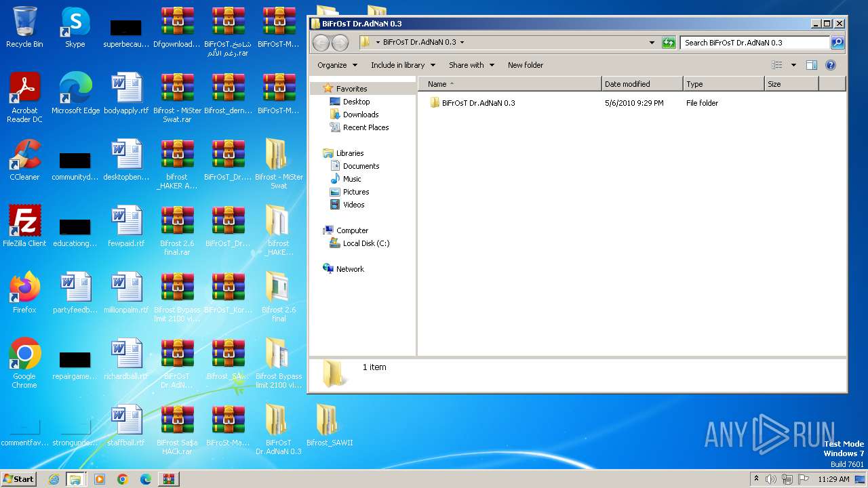Expand the change view options arrow
The width and height of the screenshot is (868, 488).
pos(793,65)
